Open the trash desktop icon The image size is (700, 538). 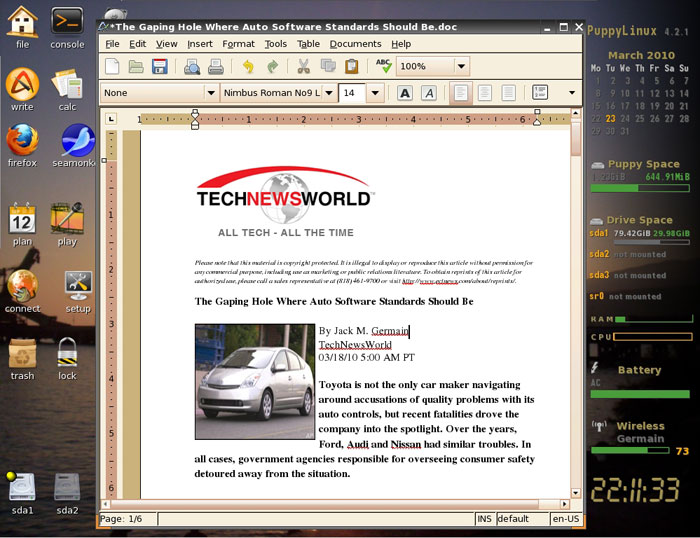pyautogui.click(x=22, y=359)
